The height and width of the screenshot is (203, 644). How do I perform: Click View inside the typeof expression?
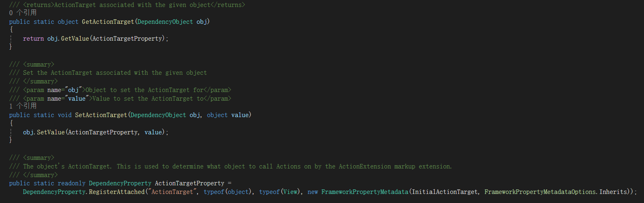click(288, 192)
